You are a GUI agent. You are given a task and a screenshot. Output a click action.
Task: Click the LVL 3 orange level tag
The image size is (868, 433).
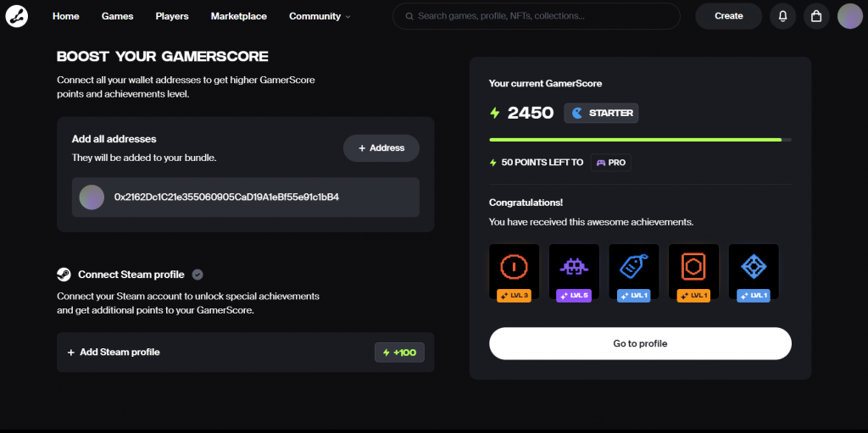pyautogui.click(x=515, y=296)
